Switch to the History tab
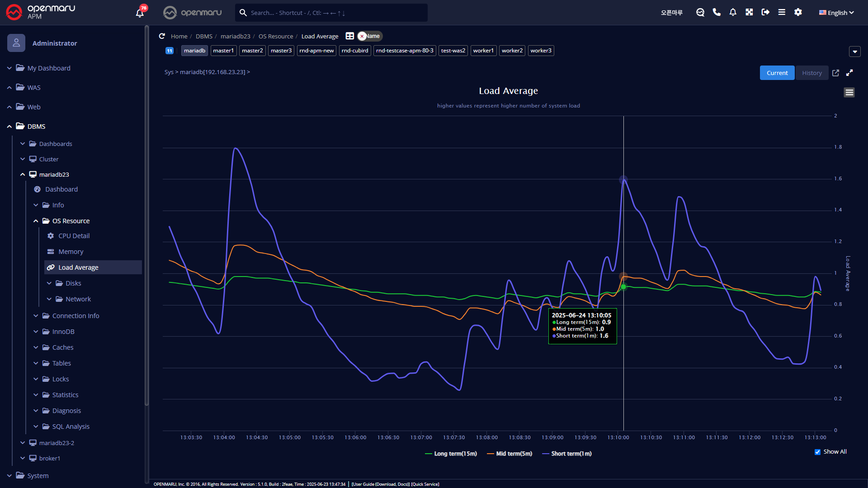 pyautogui.click(x=812, y=73)
